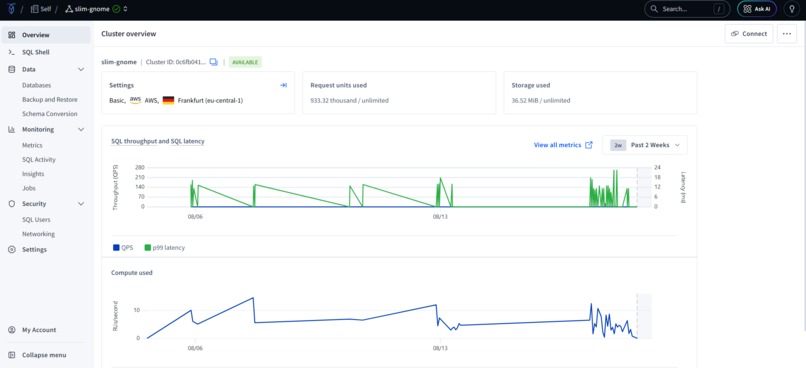The image size is (806, 368).
Task: Copy the cluster ID with copy icon
Action: (x=213, y=62)
